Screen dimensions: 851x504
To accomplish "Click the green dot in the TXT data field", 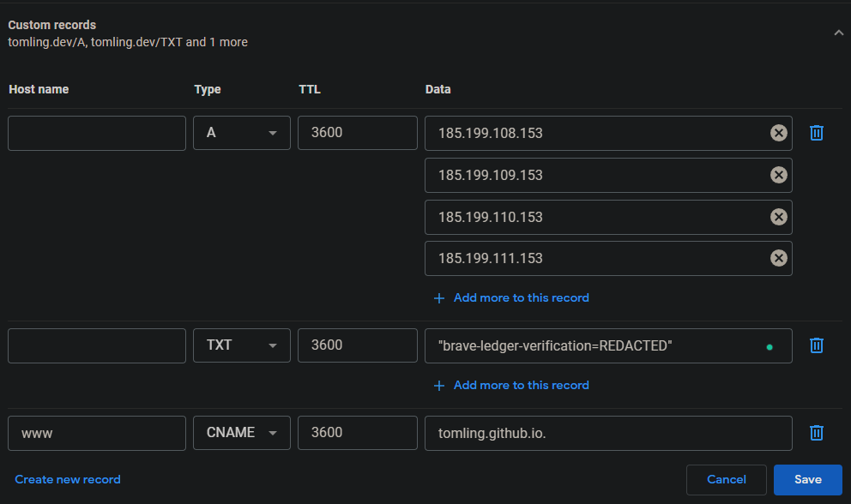I will tap(769, 347).
